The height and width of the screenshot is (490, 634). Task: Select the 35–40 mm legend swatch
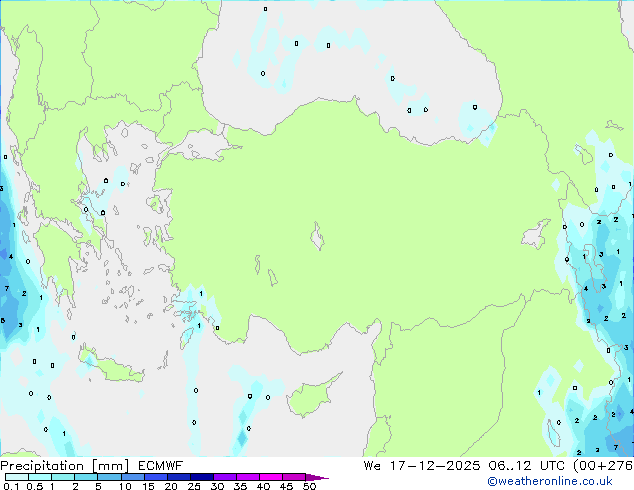click(247, 477)
